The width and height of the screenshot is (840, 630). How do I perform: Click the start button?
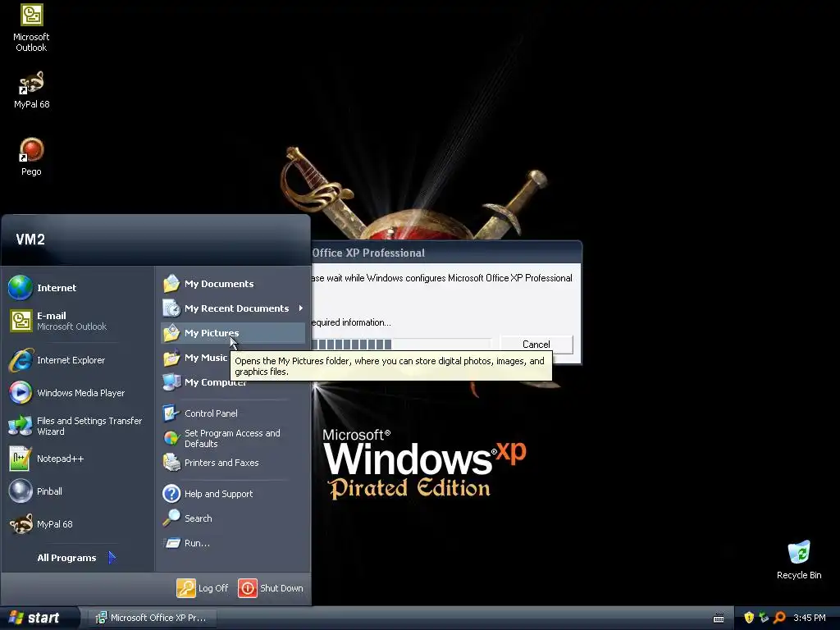[x=39, y=618]
